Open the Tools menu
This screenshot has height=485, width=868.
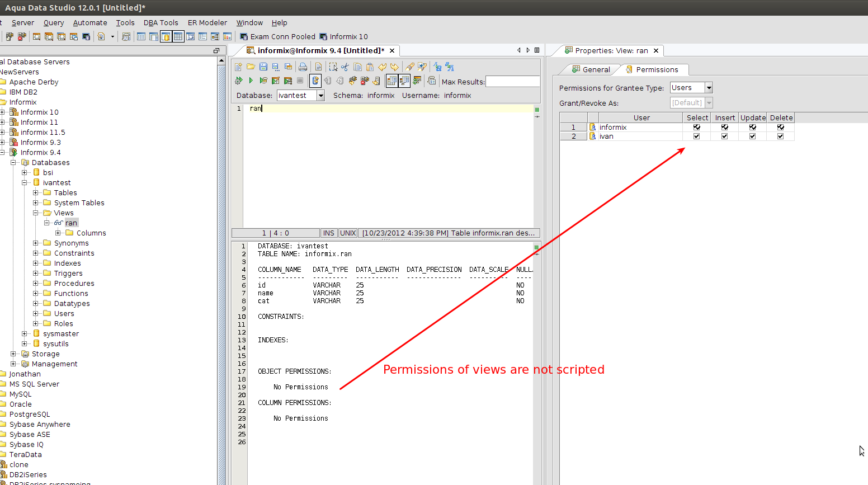125,23
